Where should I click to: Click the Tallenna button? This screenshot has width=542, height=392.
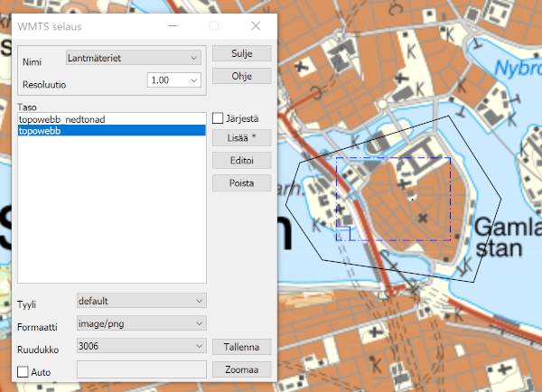241,347
